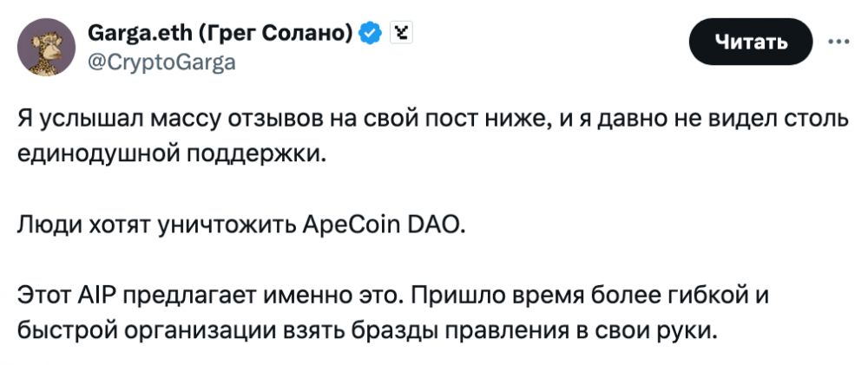Click the words 'пост ниже' in the tweet
868x365 pixels.
480,120
